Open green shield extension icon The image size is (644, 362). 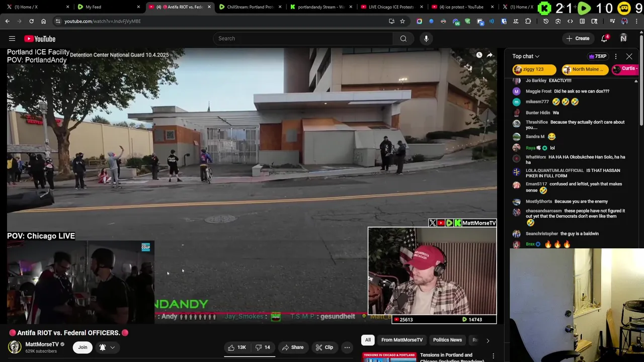tap(467, 21)
